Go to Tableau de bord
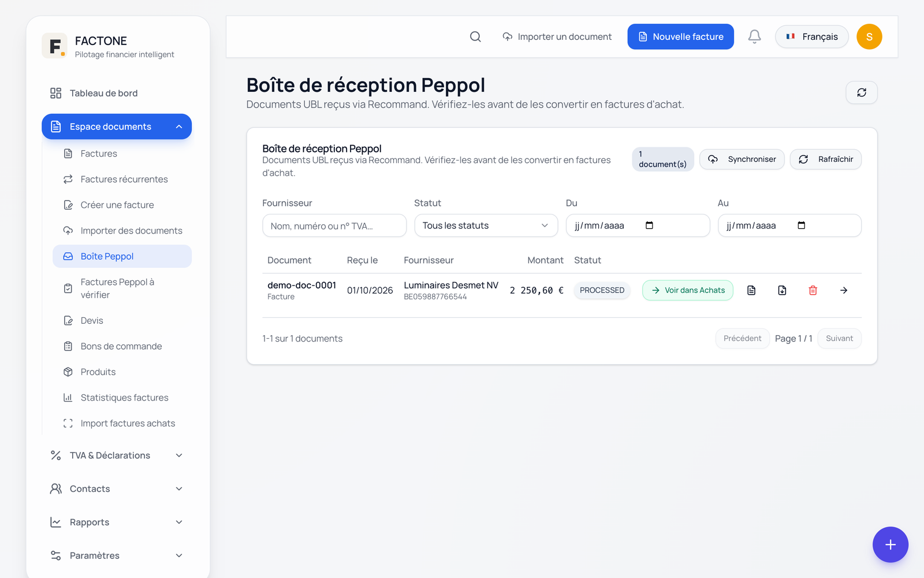This screenshot has width=924, height=578. [117, 93]
